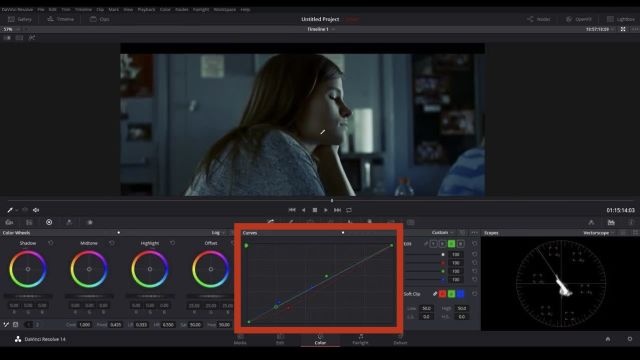
Task: Click the auto color wand icon
Action: [x=6, y=325]
